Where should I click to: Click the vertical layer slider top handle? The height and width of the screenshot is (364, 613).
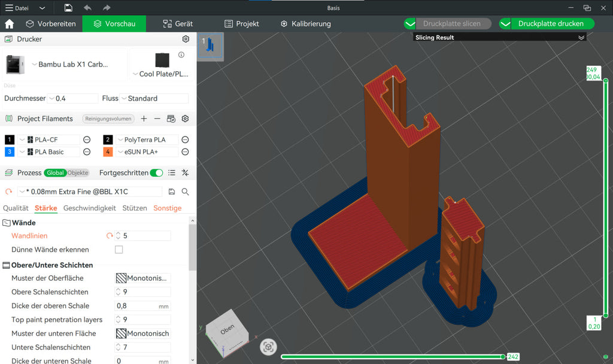tap(606, 81)
